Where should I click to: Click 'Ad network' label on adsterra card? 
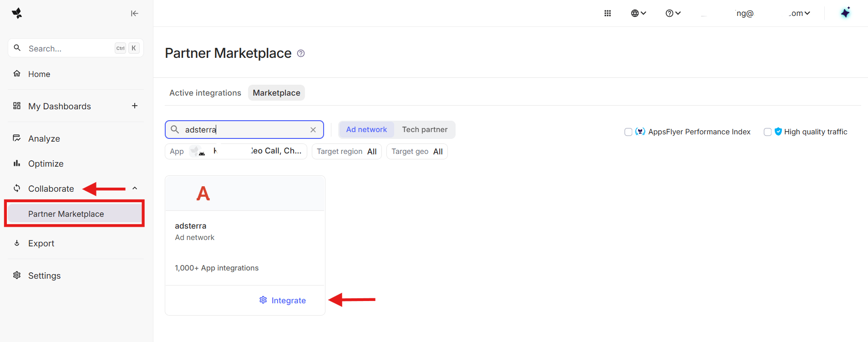[x=195, y=237]
